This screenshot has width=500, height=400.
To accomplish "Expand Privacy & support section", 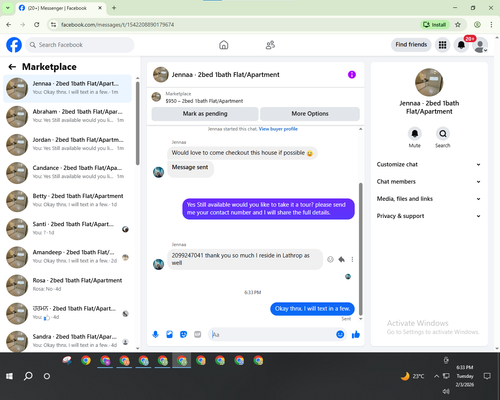I will 429,216.
